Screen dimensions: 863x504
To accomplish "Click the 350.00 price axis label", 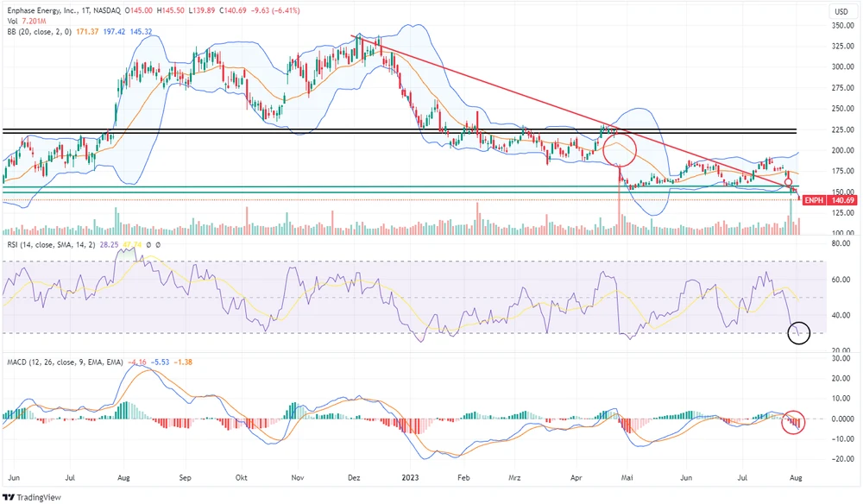I will 841,25.
